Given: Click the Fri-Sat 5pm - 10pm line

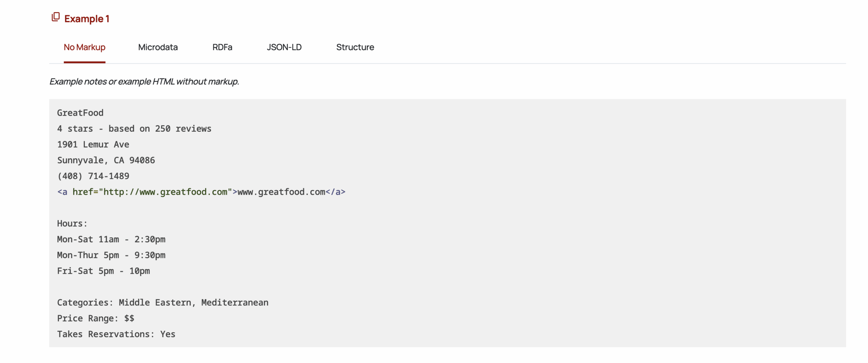Looking at the screenshot, I should (x=103, y=271).
